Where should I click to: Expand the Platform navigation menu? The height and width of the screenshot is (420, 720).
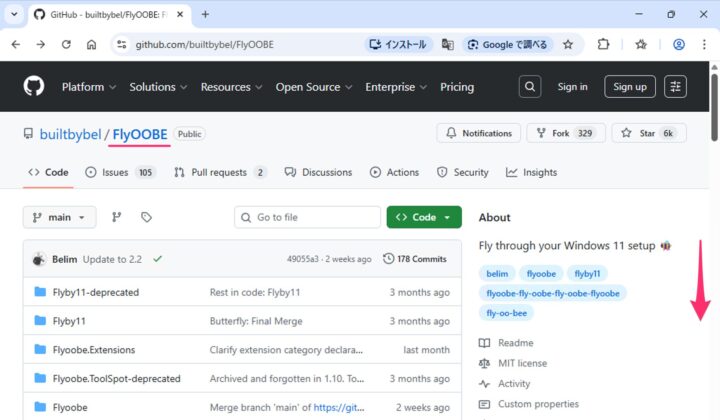88,87
